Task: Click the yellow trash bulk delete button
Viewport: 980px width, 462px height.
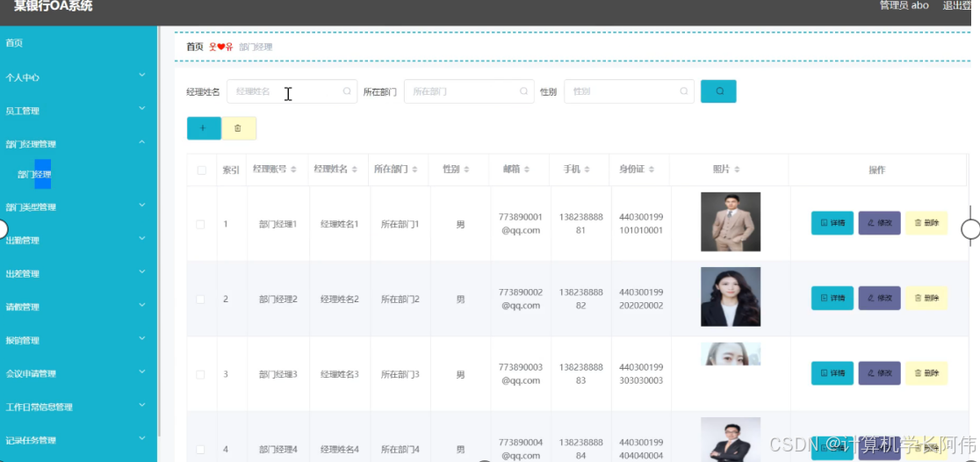Action: 239,128
